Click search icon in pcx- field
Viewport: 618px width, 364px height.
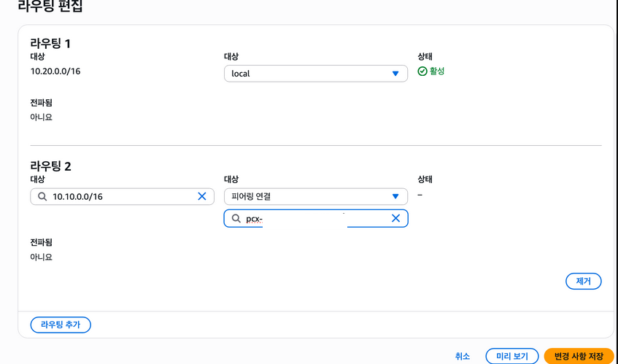pos(236,218)
